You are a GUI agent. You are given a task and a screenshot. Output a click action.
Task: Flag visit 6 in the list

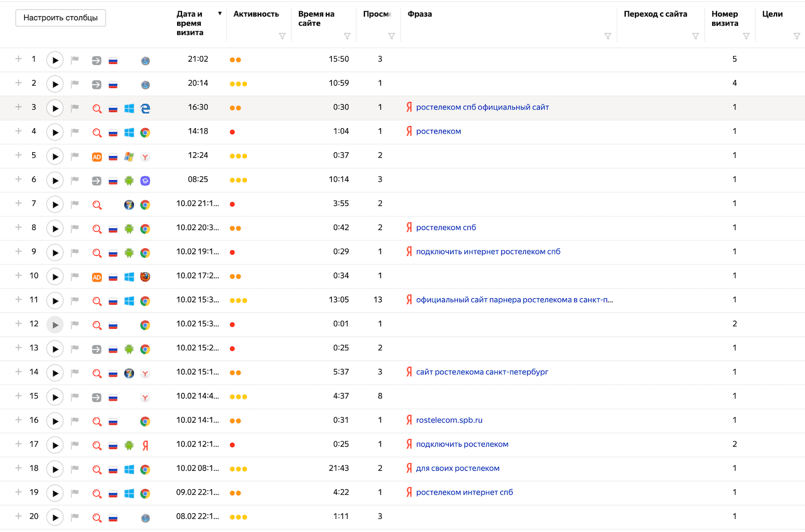tap(75, 180)
